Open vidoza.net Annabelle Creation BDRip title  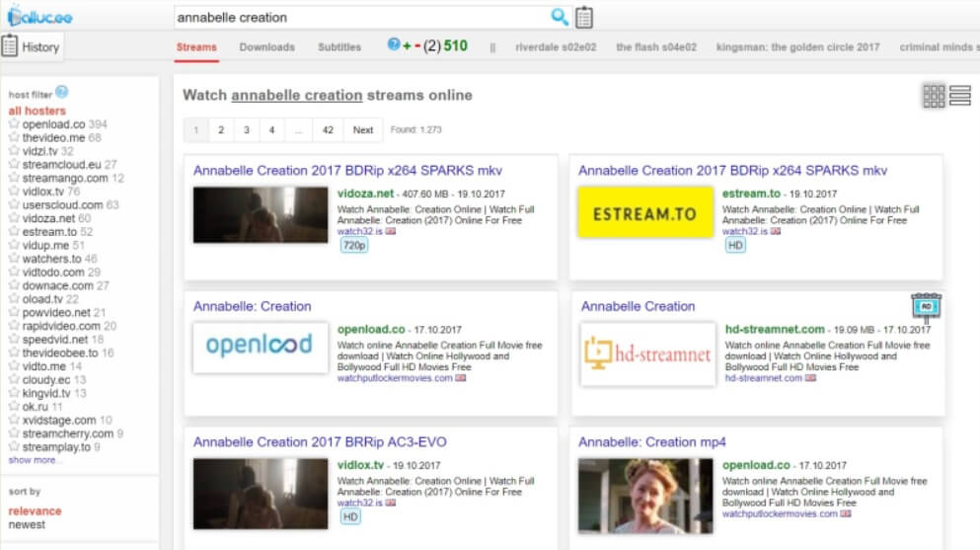point(347,171)
